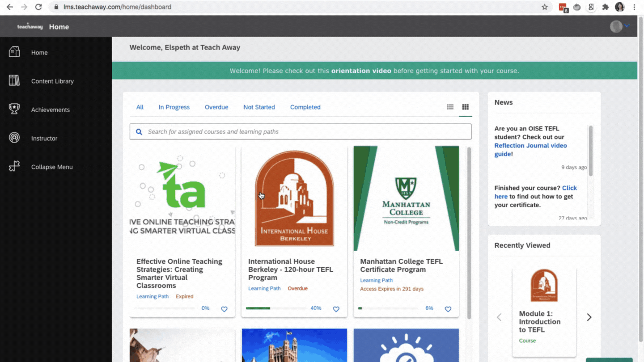Click Access Expires in 291 days text
Screen dimensions: 644x362
pos(392,289)
